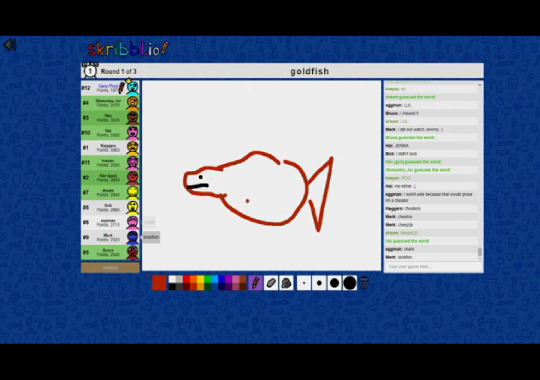Viewport: 540px width, 380px height.
Task: Click the red avatar of player #2
Action: pos(133,178)
